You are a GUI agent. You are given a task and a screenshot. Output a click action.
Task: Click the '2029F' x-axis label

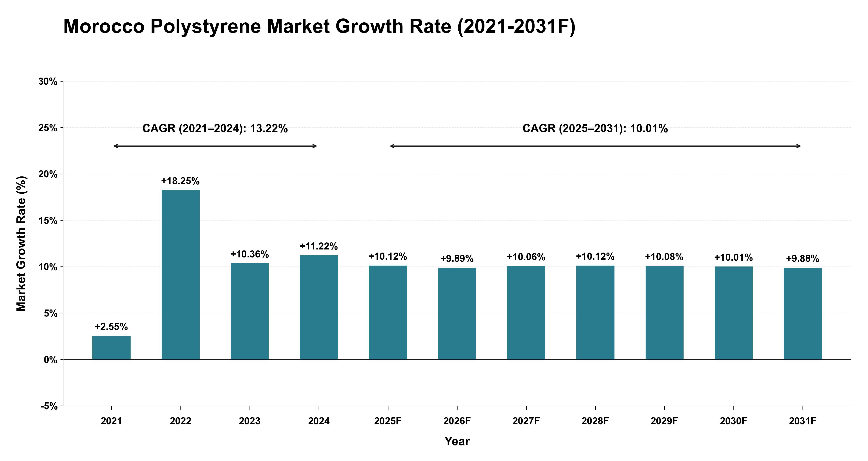coord(664,421)
